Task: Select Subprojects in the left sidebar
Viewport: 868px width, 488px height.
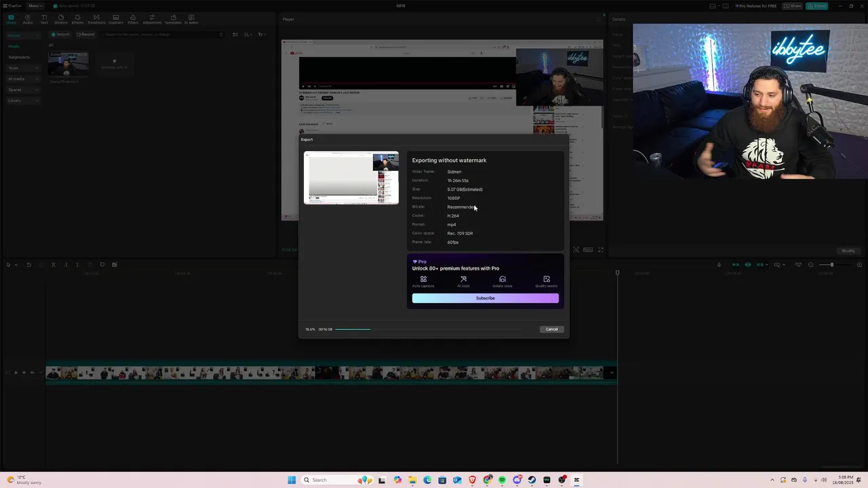Action: pyautogui.click(x=19, y=57)
